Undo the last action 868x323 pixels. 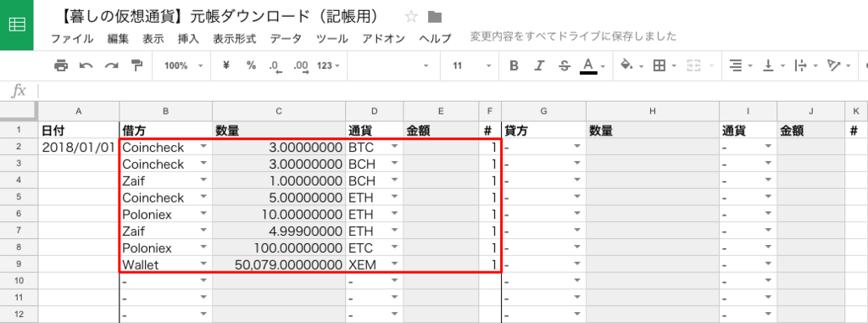tap(86, 66)
